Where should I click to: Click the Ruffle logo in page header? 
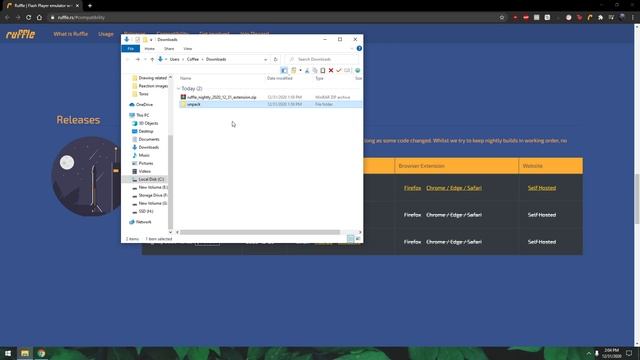[x=20, y=34]
